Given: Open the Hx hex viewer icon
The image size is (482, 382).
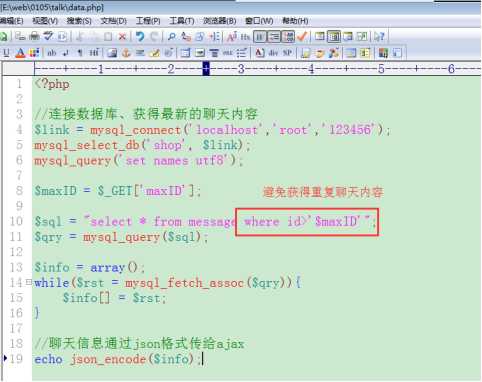Looking at the screenshot, I should pos(245,37).
